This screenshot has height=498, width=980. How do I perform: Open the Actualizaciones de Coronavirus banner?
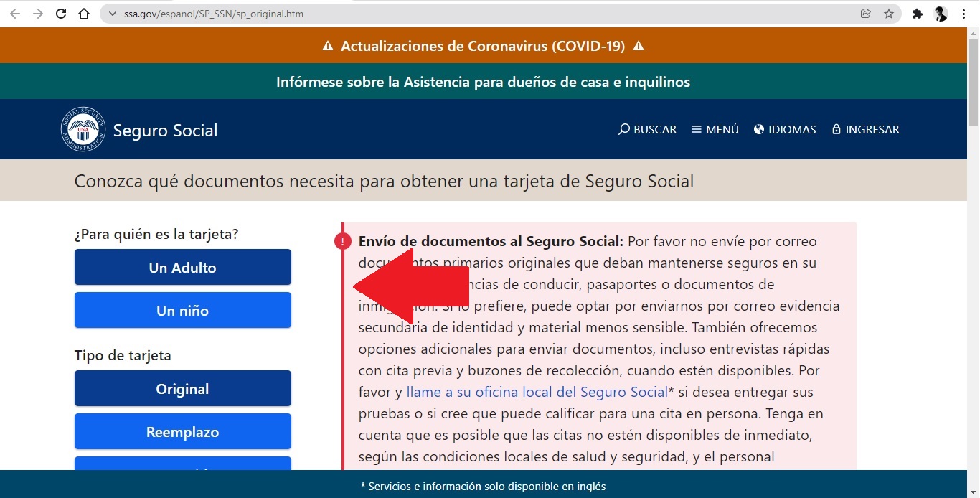483,44
